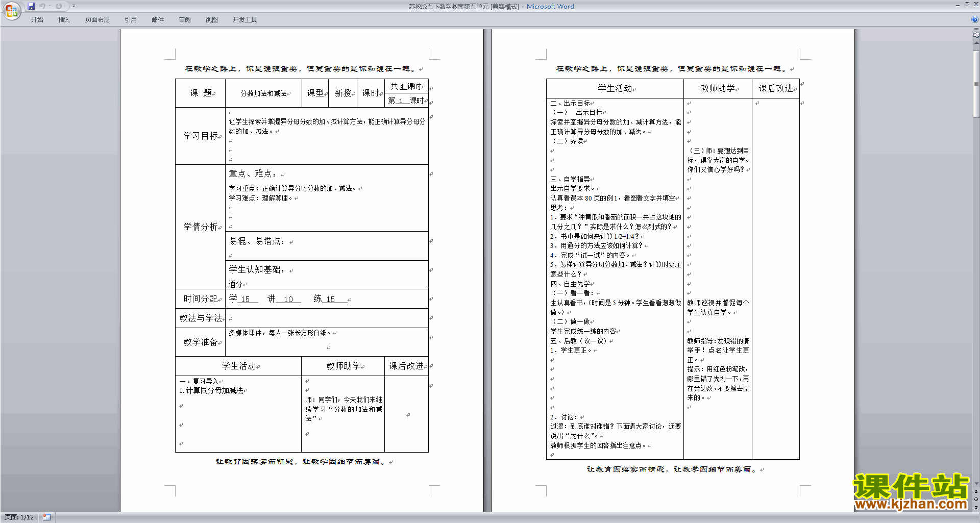Click 学生活动 header on the second page
Viewport: 980px width, 523px height.
pyautogui.click(x=615, y=88)
